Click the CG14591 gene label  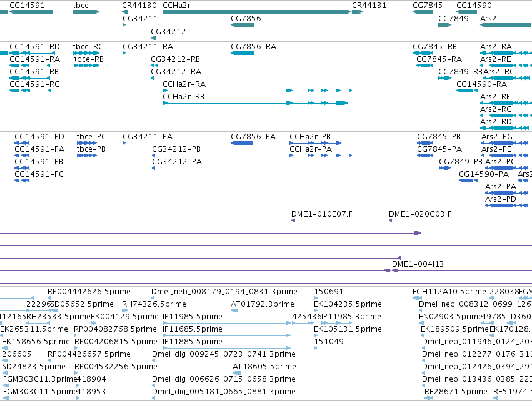pos(27,6)
